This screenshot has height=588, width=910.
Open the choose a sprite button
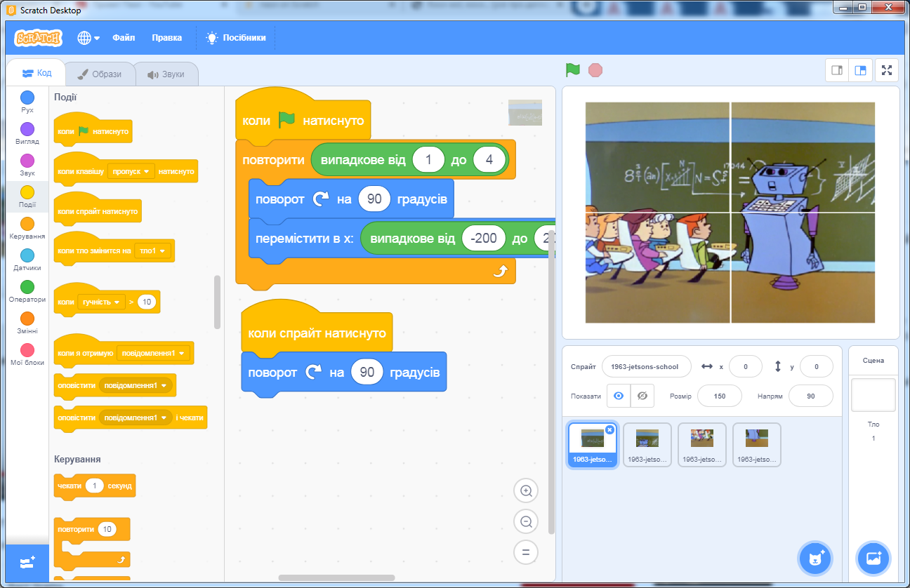coord(815,559)
